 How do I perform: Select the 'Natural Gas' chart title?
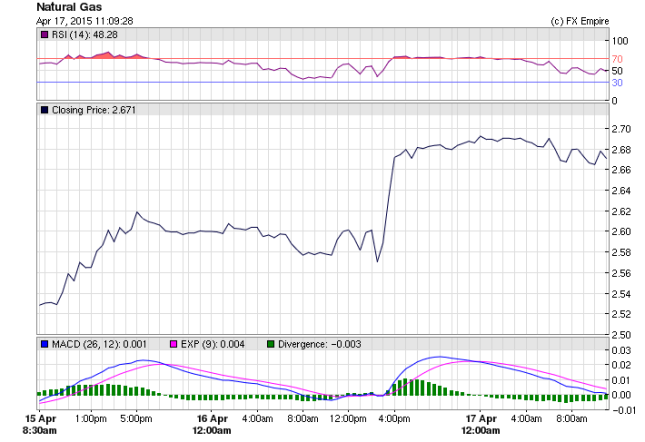click(x=69, y=7)
